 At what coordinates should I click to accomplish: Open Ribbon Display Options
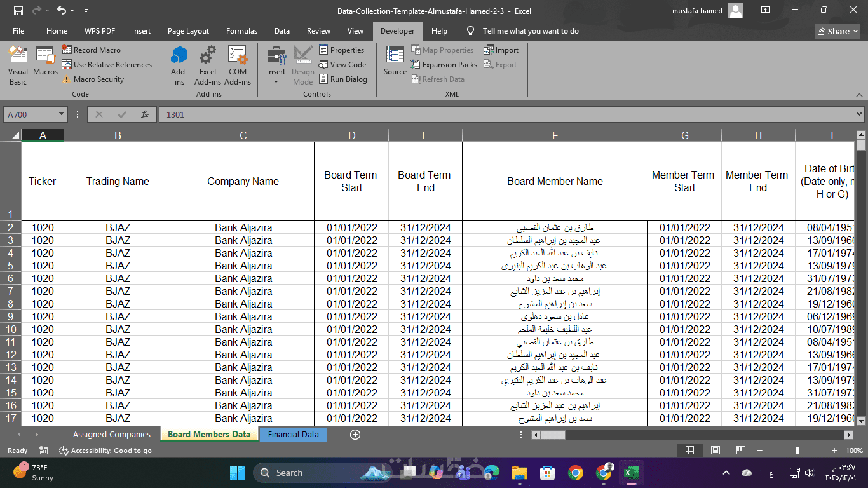[765, 11]
